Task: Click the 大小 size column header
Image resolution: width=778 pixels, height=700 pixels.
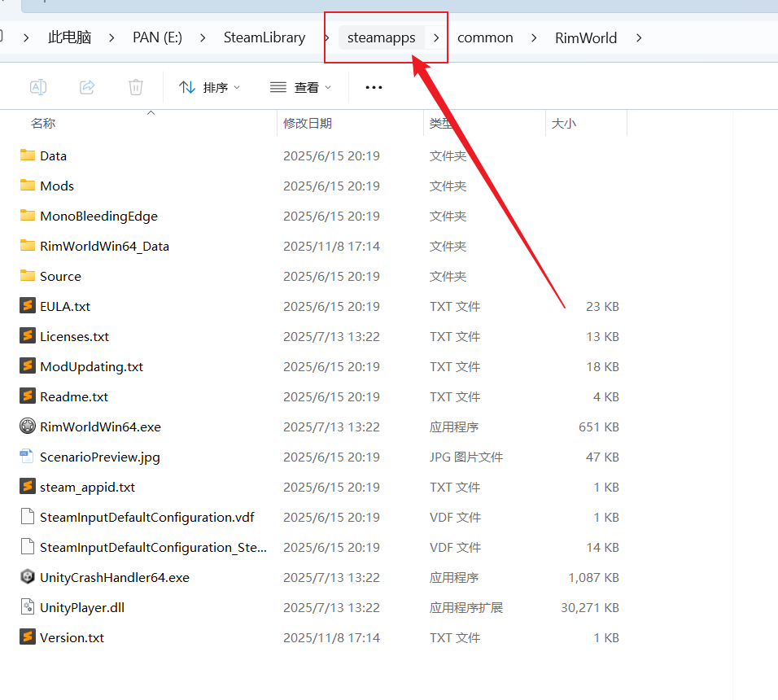Action: pyautogui.click(x=564, y=123)
